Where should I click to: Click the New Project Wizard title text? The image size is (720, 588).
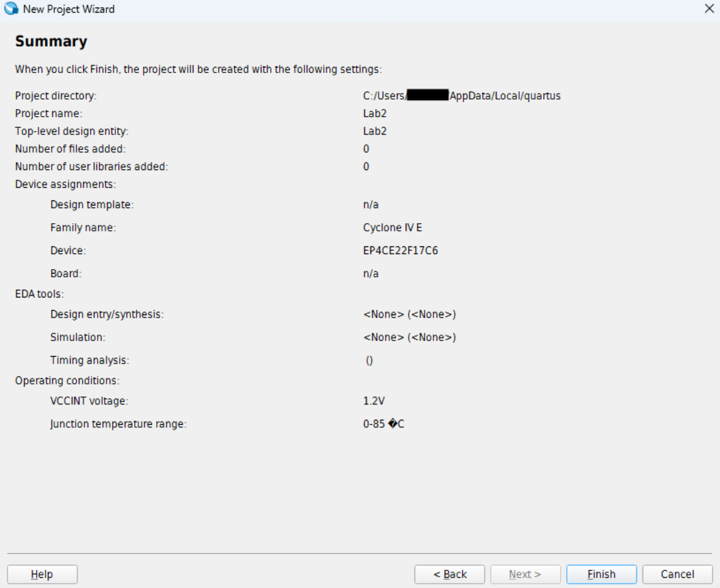(69, 9)
